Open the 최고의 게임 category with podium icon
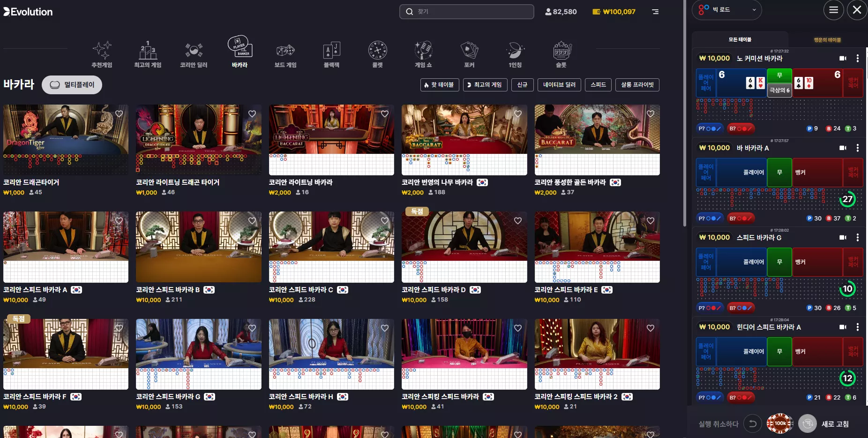The height and width of the screenshot is (438, 868). pos(148,54)
